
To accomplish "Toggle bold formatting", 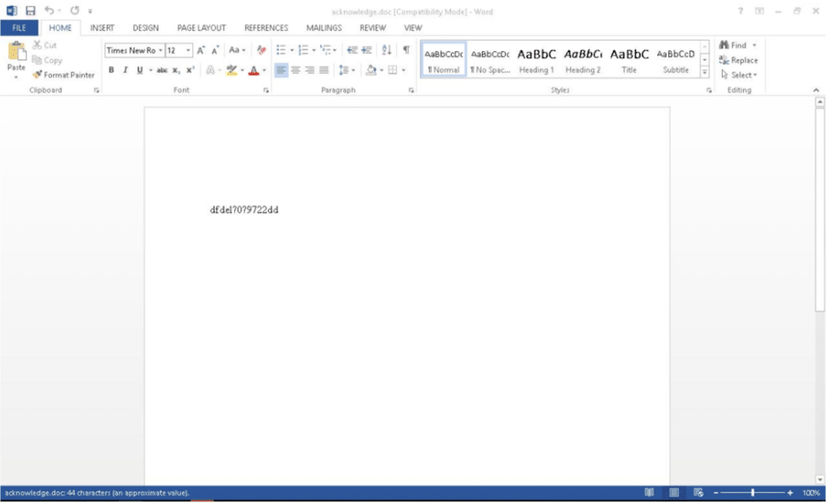I will coord(111,70).
